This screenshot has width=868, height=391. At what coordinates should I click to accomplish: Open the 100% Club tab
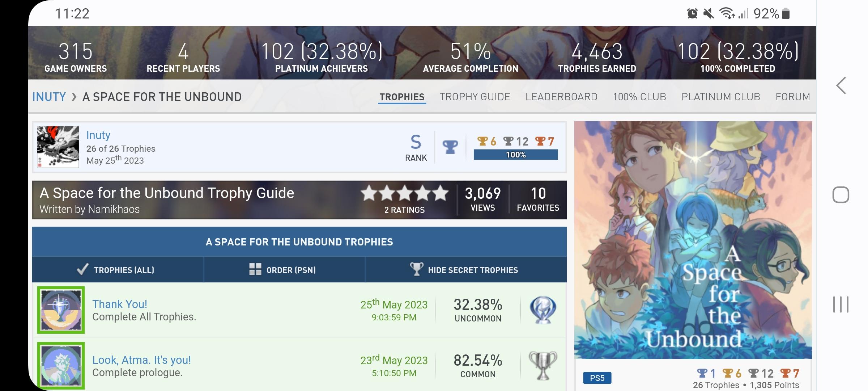point(639,97)
